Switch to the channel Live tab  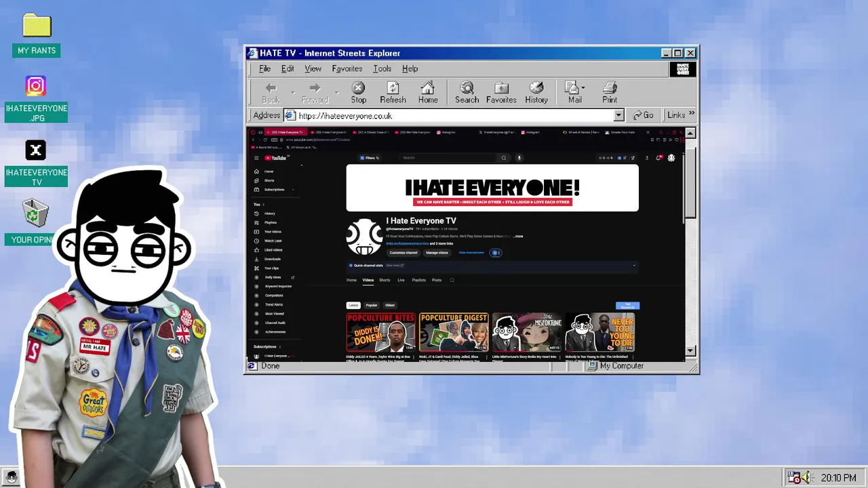401,280
